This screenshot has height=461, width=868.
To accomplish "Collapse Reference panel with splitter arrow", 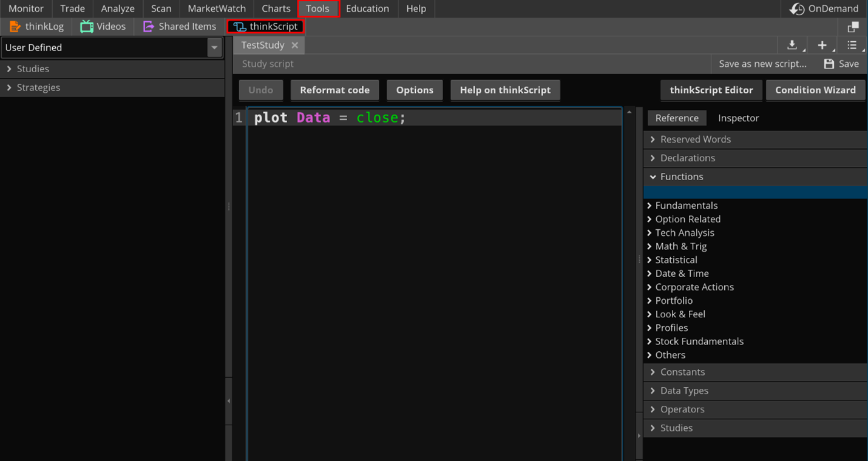I will pos(639,436).
